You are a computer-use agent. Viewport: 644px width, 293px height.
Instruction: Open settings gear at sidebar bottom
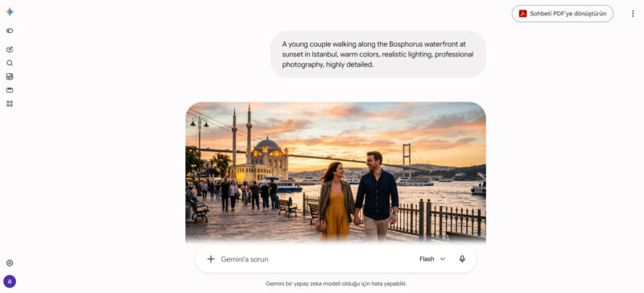[x=10, y=263]
